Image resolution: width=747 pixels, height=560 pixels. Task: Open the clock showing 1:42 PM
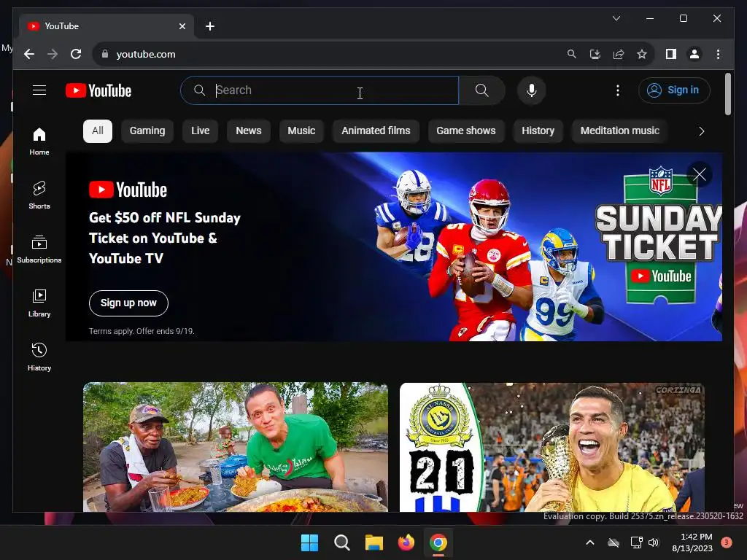pyautogui.click(x=692, y=542)
